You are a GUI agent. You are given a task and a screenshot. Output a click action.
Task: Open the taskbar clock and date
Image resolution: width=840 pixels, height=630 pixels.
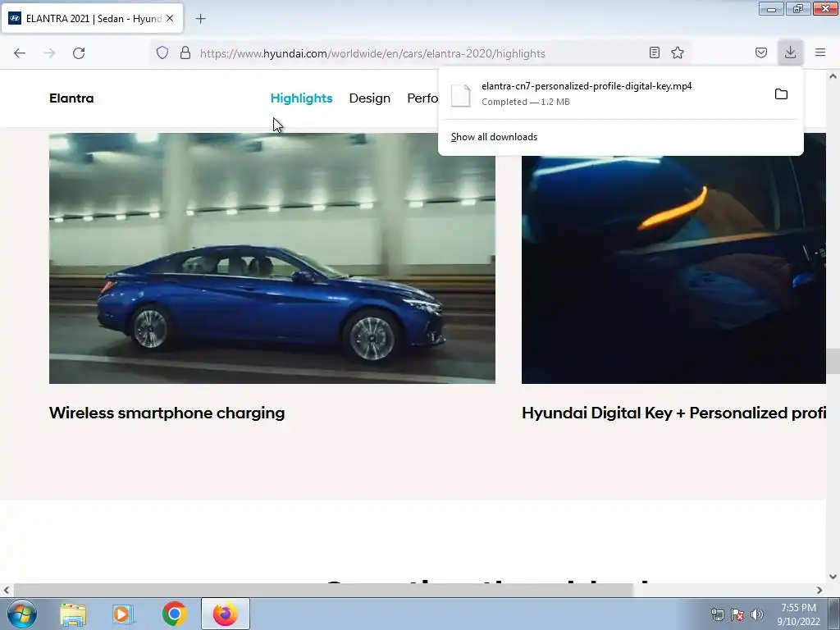[x=798, y=614]
